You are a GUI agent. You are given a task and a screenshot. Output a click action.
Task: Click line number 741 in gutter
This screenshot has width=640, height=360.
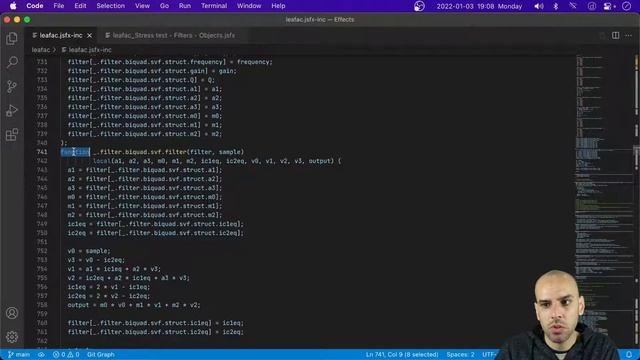click(x=42, y=152)
